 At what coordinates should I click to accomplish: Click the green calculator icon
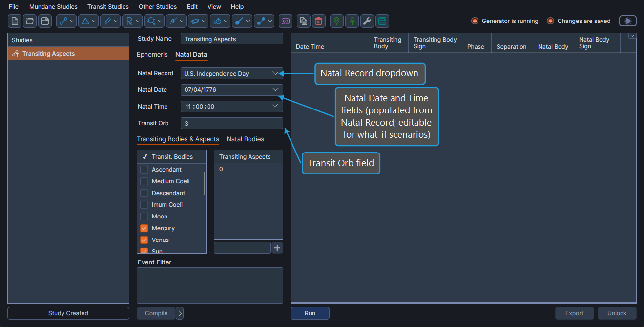(x=382, y=21)
